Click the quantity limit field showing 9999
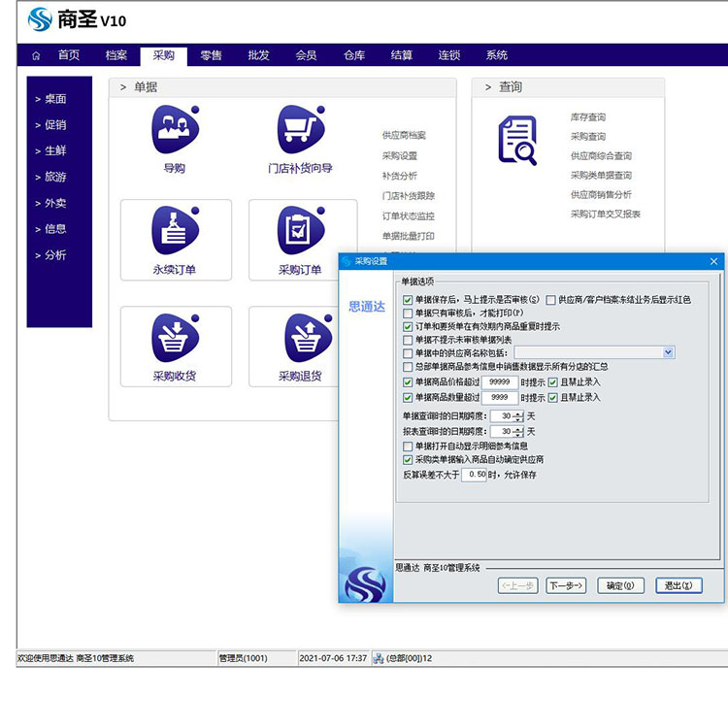The width and height of the screenshot is (728, 728). tap(500, 397)
